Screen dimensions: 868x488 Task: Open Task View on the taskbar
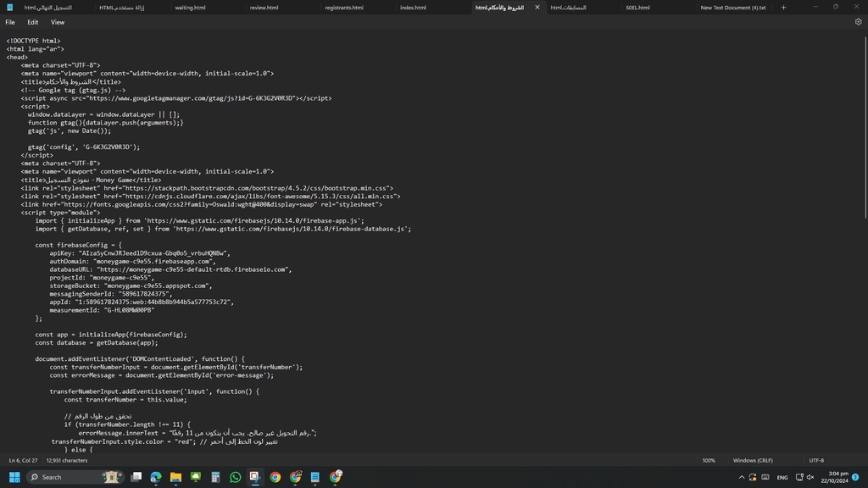[x=136, y=477]
